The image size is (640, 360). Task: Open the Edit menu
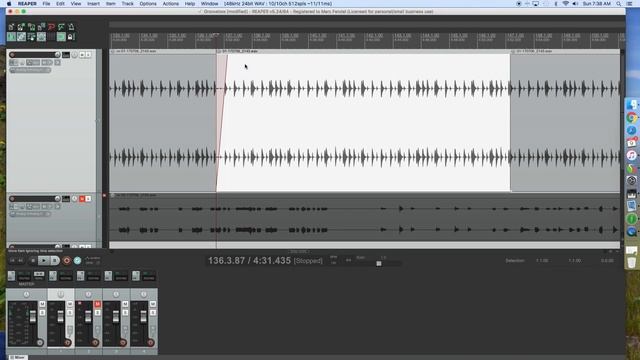(60, 3)
